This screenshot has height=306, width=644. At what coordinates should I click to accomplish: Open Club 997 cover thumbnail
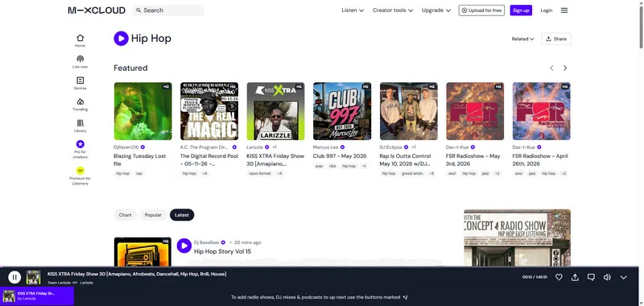[x=342, y=111]
